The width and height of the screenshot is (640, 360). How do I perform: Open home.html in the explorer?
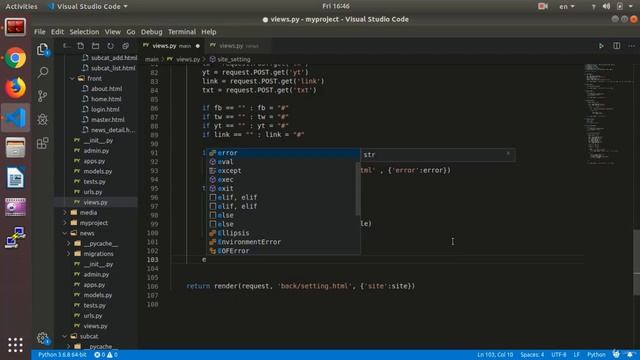coord(106,99)
